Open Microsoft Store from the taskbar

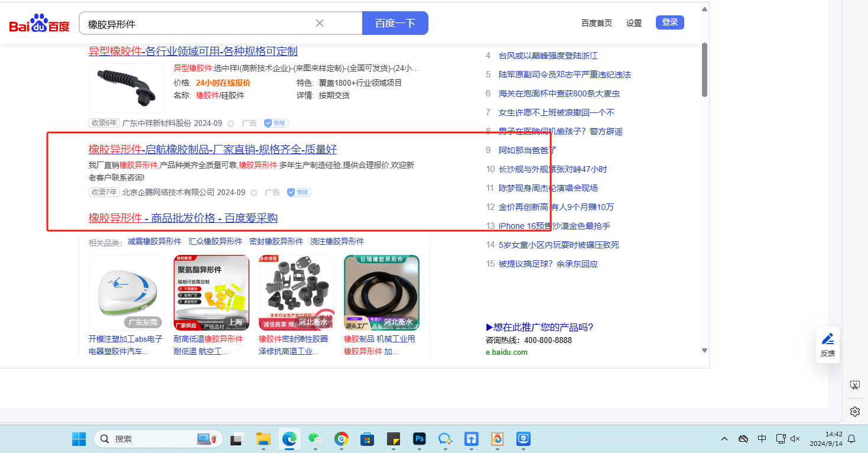tap(368, 439)
